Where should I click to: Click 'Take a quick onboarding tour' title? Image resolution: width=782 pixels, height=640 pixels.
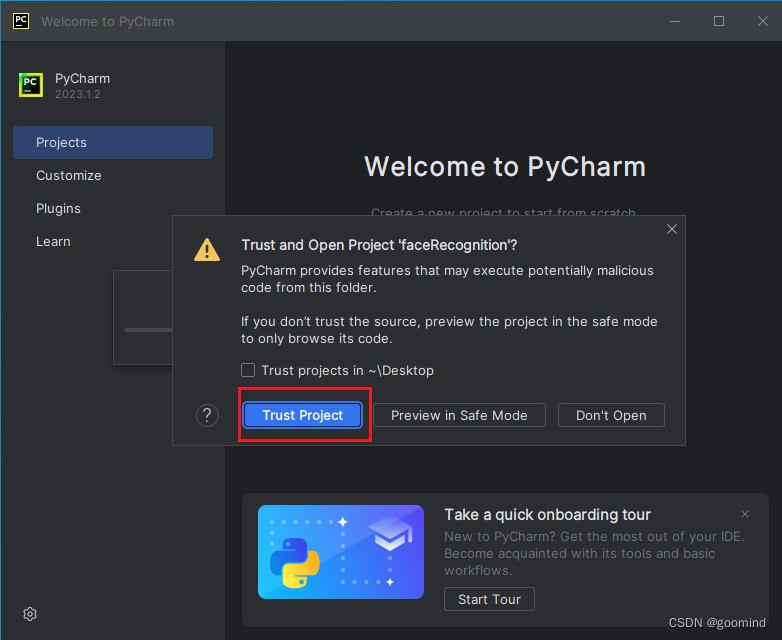[x=548, y=514]
